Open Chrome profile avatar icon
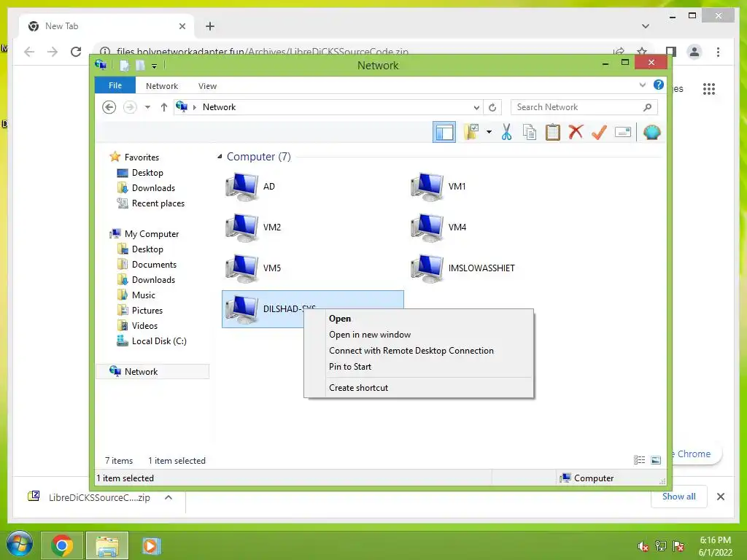 click(694, 52)
